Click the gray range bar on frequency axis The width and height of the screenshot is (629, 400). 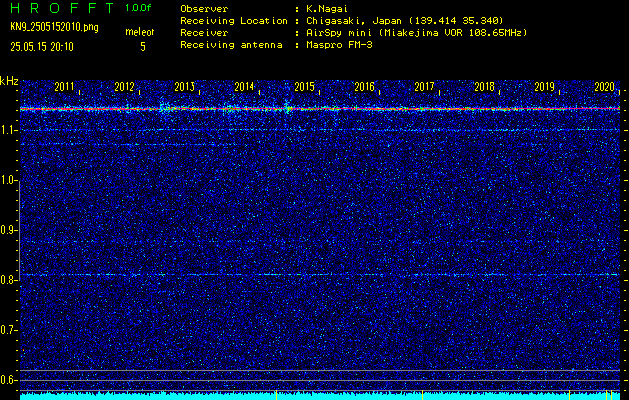pyautogui.click(x=19, y=231)
